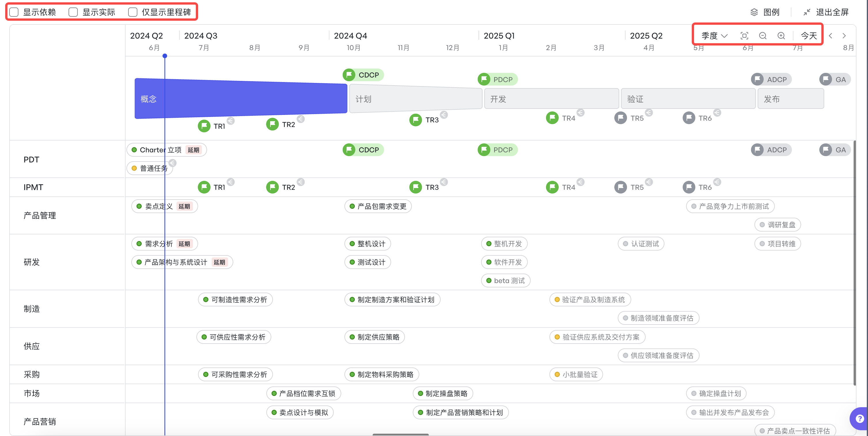This screenshot has height=436, width=868.
Task: Click the 2024 Q4 quarter header
Action: 350,35
